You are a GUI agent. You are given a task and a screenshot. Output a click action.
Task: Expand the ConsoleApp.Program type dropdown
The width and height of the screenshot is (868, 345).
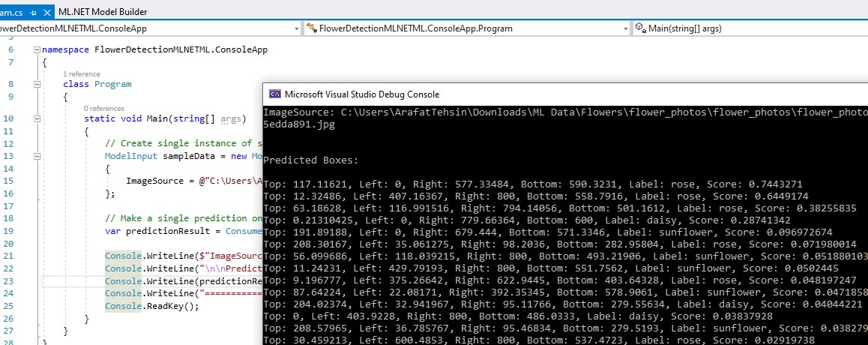click(x=624, y=28)
